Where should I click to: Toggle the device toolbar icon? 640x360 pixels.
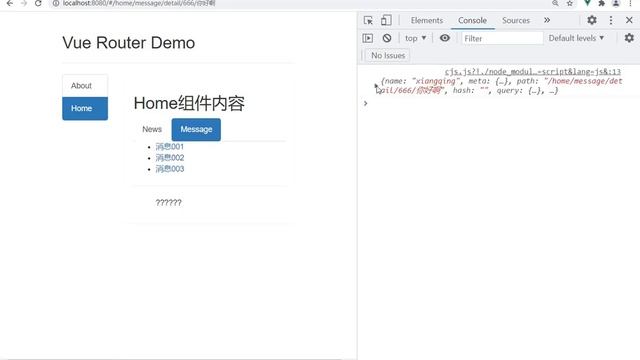386,20
